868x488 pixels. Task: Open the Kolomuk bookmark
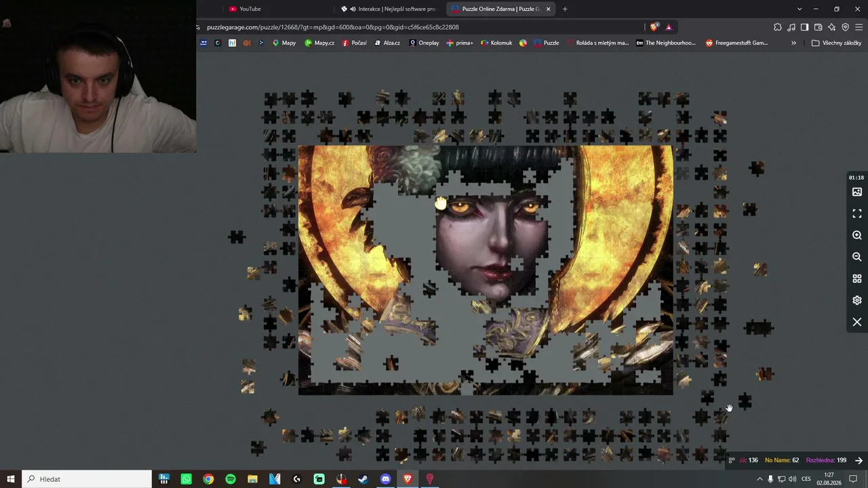496,43
